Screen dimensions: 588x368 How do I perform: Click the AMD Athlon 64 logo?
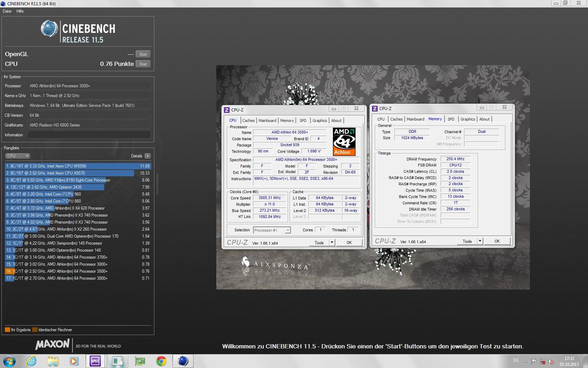(344, 142)
